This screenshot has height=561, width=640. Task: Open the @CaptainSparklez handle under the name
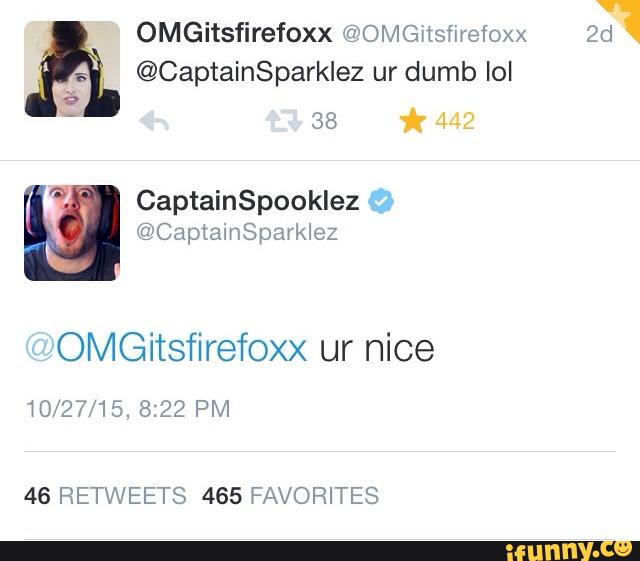click(237, 233)
